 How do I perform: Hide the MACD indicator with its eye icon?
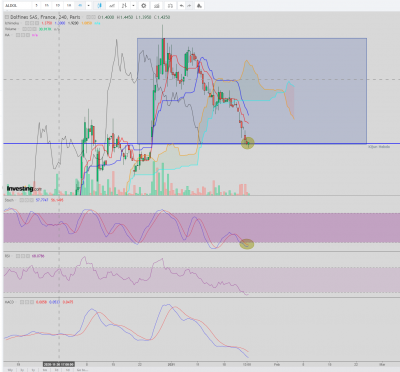pyautogui.click(x=22, y=302)
